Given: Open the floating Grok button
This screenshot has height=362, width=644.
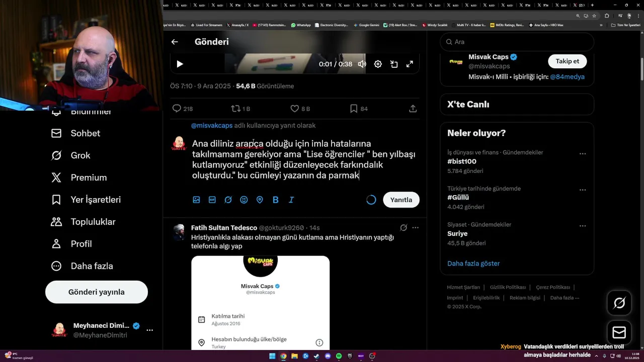Looking at the screenshot, I should coord(619,303).
